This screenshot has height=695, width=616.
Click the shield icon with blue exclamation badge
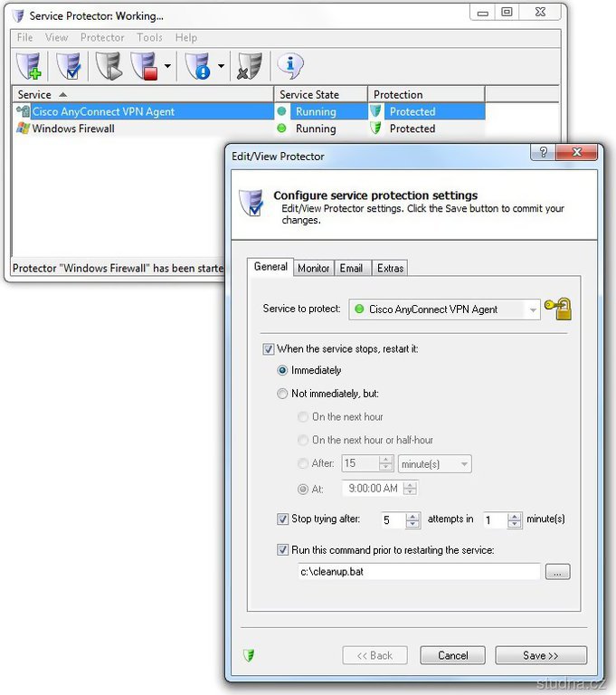[x=198, y=65]
